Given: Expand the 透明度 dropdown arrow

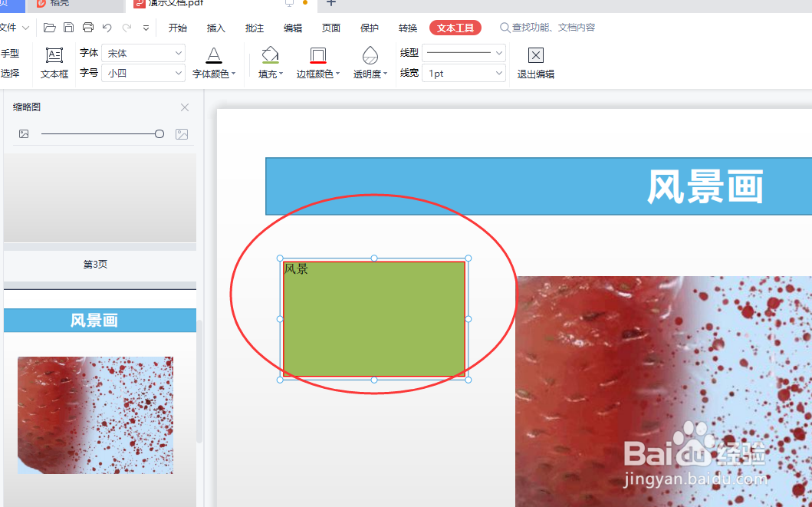Looking at the screenshot, I should 386,74.
